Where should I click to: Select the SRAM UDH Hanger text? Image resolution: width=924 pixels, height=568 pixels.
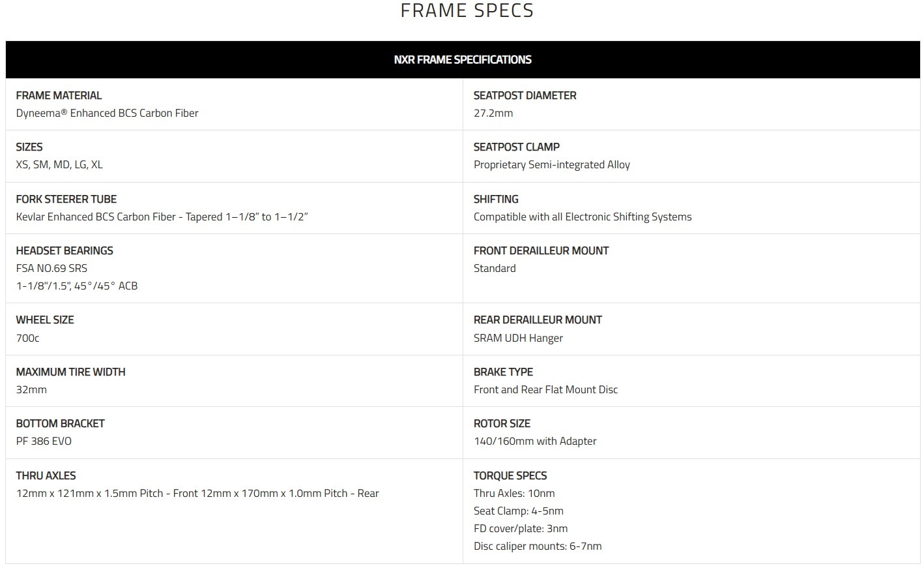tap(518, 338)
